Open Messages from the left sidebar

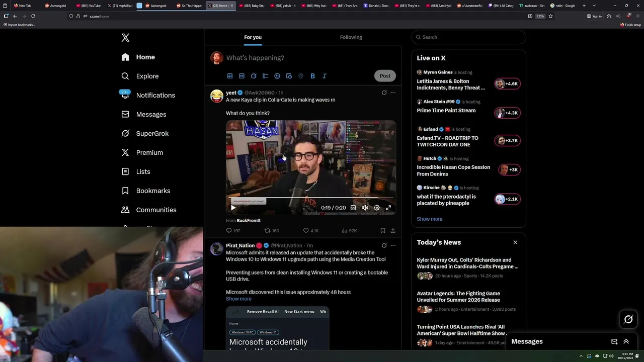click(144, 115)
